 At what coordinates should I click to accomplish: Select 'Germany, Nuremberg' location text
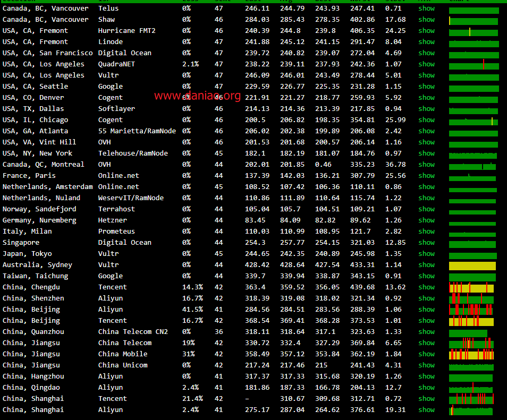[x=39, y=220]
